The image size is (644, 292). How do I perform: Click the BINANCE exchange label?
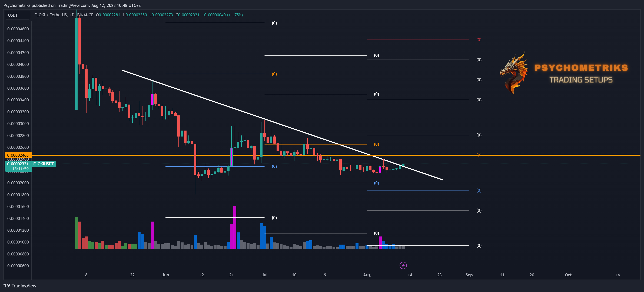(85, 15)
